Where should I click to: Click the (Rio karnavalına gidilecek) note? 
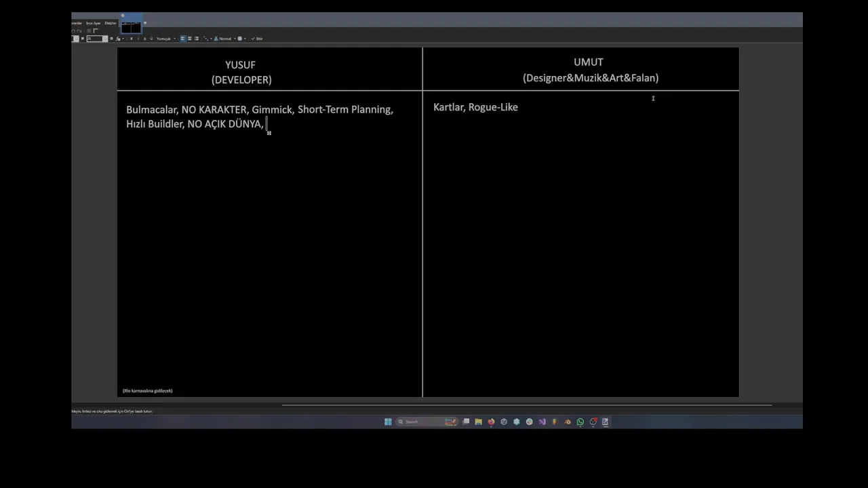coord(147,391)
